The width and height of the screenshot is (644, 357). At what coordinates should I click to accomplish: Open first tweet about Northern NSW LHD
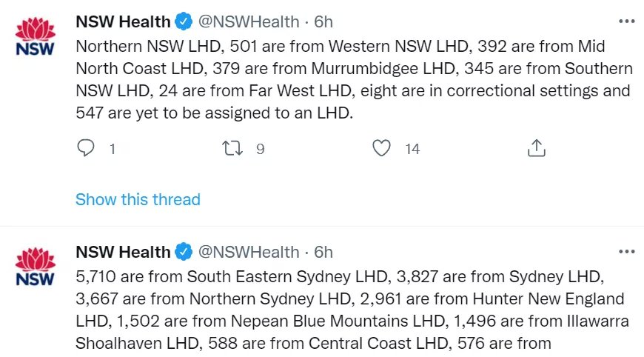click(354, 79)
